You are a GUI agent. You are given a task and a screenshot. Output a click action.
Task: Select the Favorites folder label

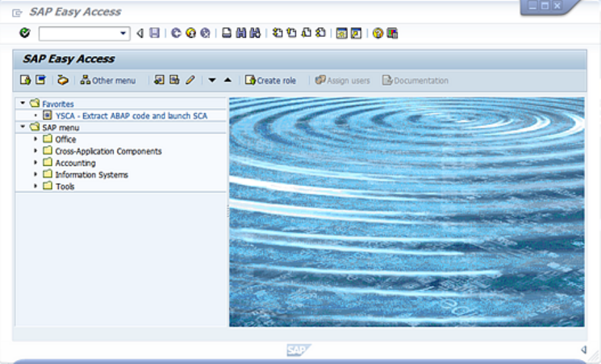(58, 104)
